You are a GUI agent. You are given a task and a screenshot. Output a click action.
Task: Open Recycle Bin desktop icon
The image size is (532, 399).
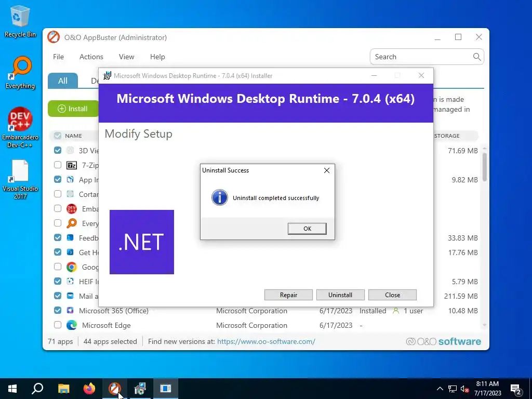click(20, 21)
